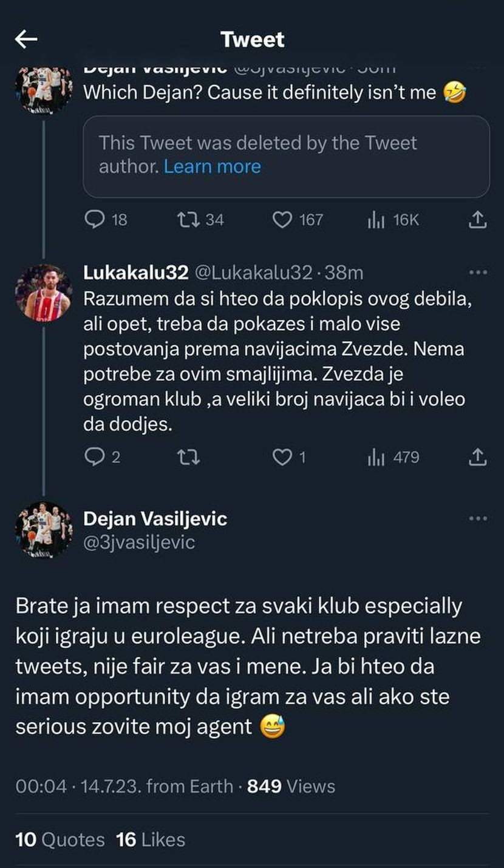Viewport: 504px width, 868px height.
Task: Like Lukakalu32's tweet
Action: click(282, 456)
